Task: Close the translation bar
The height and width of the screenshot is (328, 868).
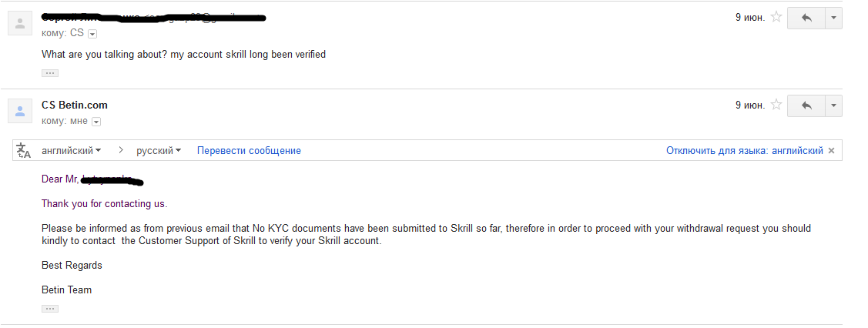Action: click(x=831, y=150)
